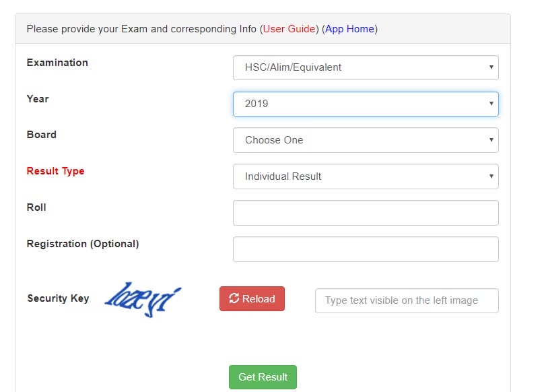The image size is (544, 392).
Task: Click the Result Type red label
Action: [x=55, y=171]
